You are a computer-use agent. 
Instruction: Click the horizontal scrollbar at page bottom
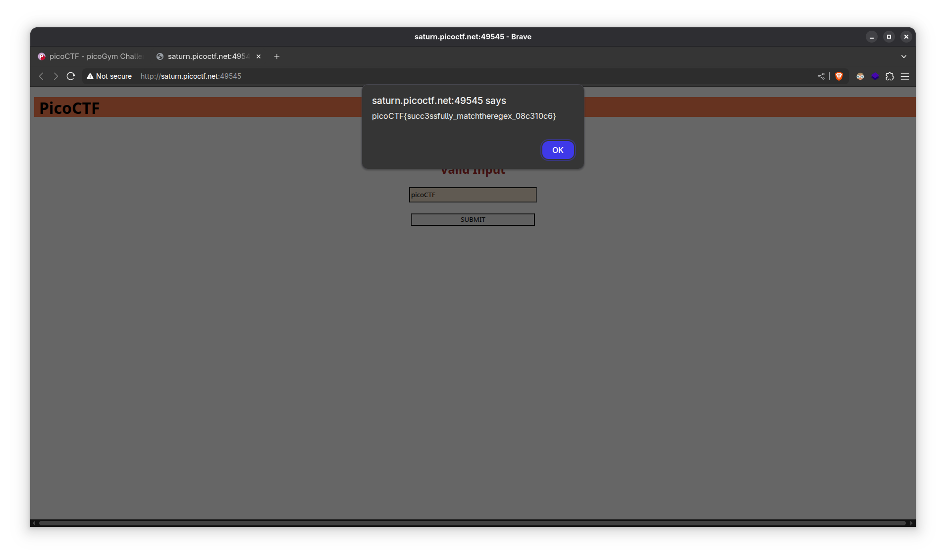pos(472,523)
